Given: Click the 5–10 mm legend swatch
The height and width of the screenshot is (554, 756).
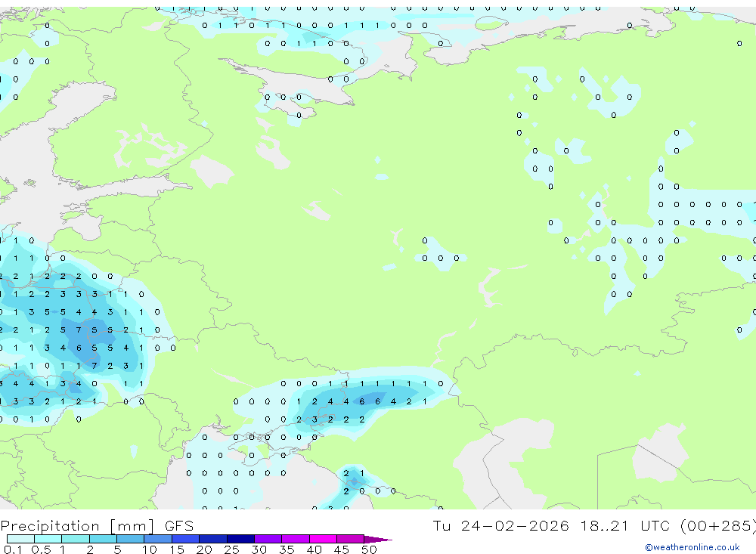Looking at the screenshot, I should tap(131, 539).
